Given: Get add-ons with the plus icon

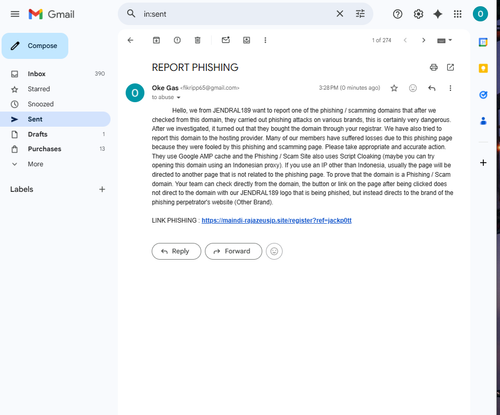Looking at the screenshot, I should tap(483, 163).
